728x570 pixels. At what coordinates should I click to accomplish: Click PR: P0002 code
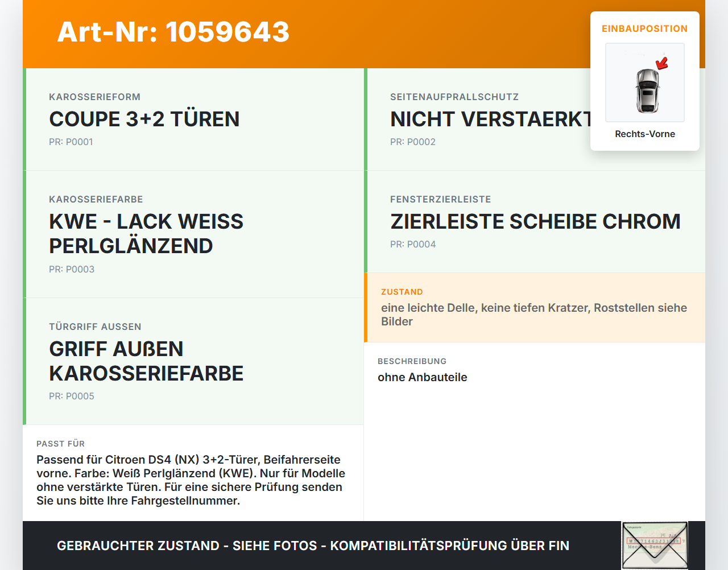point(413,142)
